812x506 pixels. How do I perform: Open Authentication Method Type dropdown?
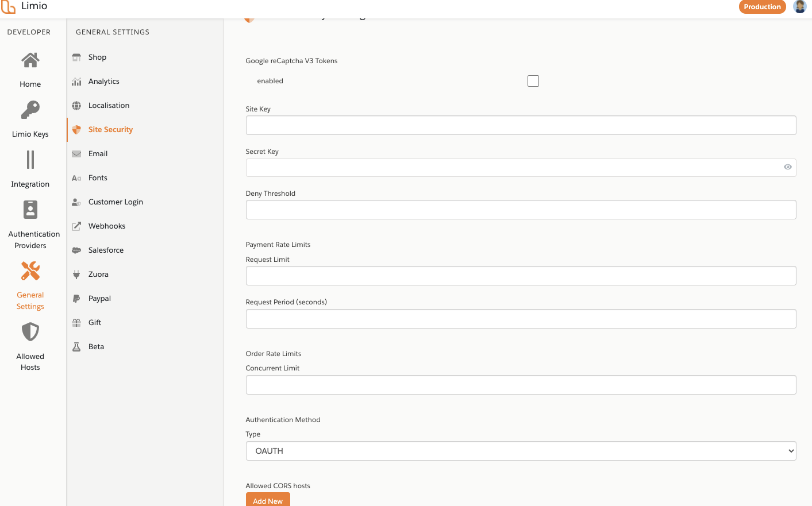pos(521,451)
